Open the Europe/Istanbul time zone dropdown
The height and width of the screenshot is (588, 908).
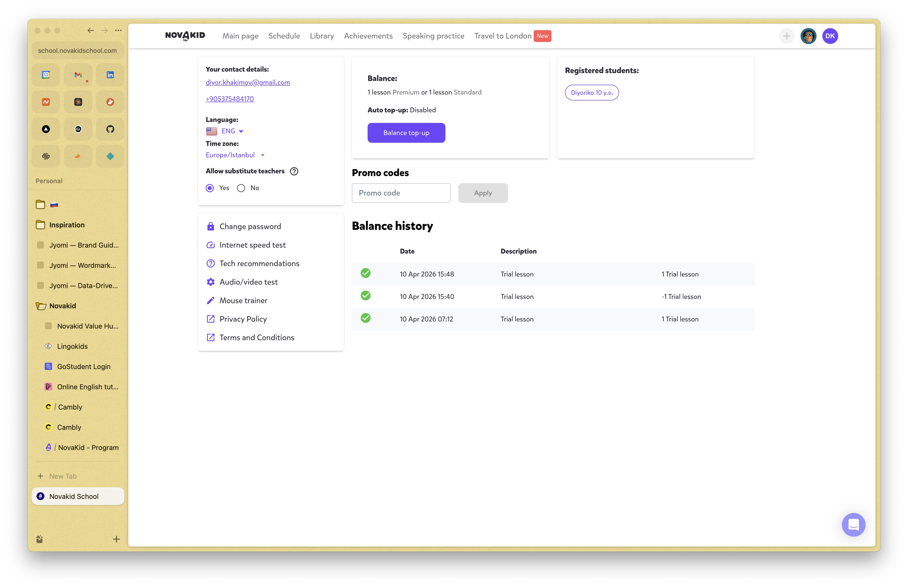[235, 155]
